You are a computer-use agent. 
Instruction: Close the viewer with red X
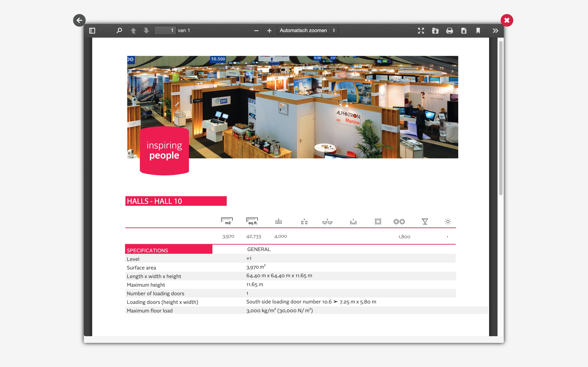point(507,20)
